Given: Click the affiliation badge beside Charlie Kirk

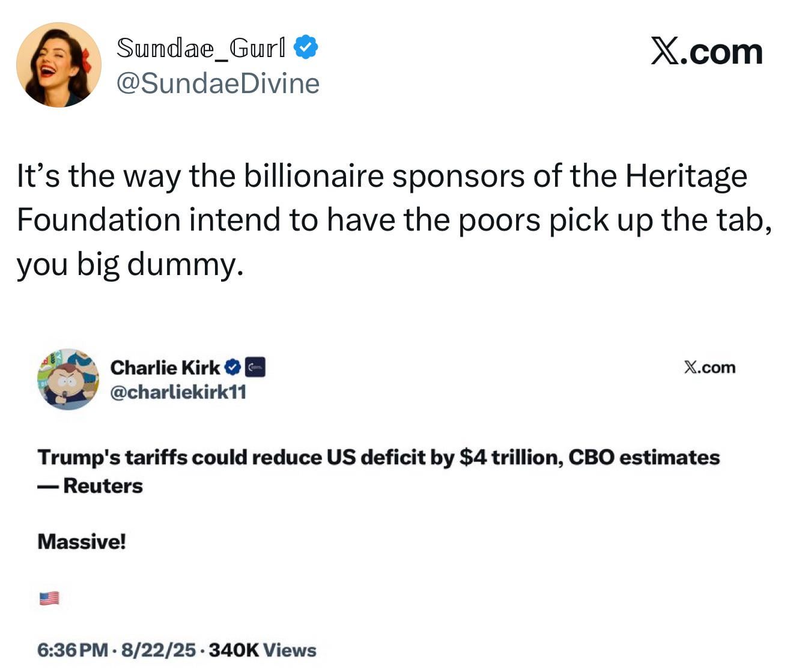Looking at the screenshot, I should click(x=255, y=367).
